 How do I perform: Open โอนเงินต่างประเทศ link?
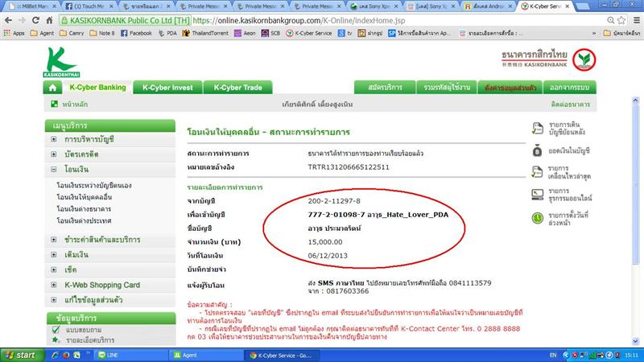point(84,220)
